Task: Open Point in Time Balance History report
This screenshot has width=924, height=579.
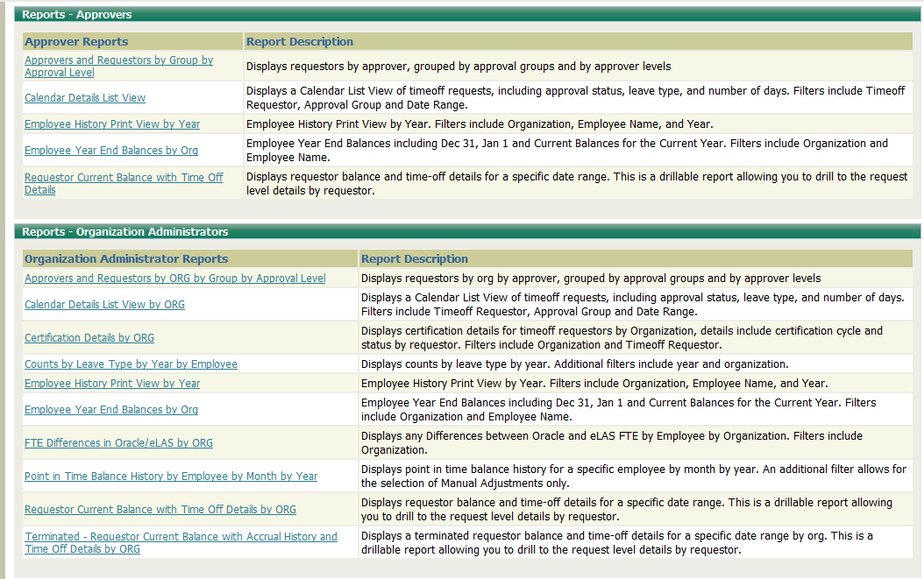Action: (171, 477)
